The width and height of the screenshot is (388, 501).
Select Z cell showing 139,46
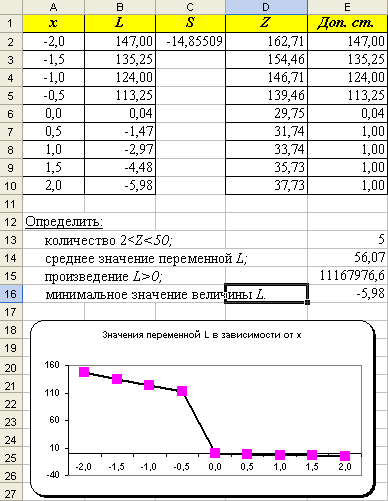266,95
